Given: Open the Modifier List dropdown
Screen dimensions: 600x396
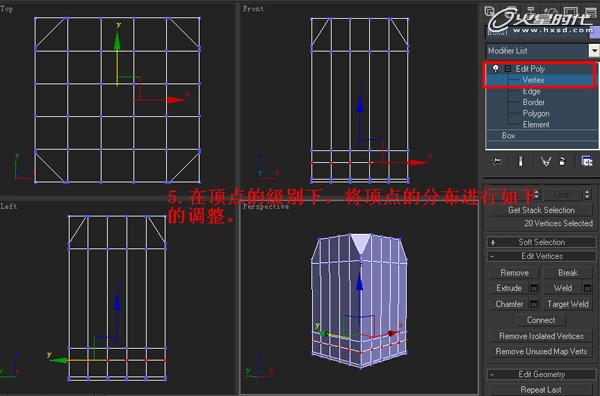Looking at the screenshot, I should pyautogui.click(x=594, y=51).
